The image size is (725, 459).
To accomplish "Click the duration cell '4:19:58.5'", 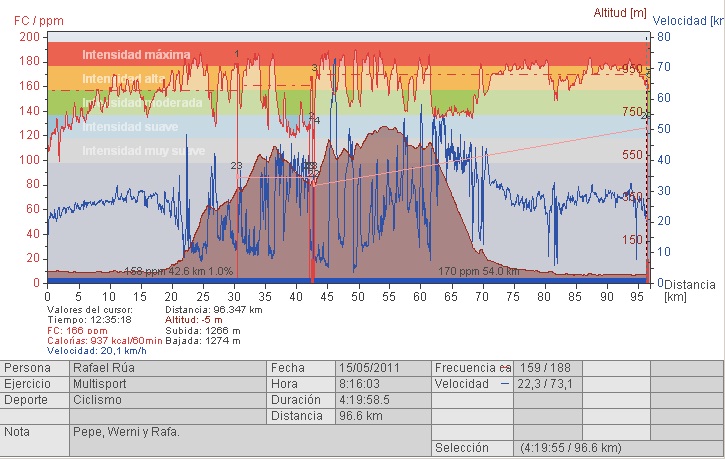I will pyautogui.click(x=383, y=400).
